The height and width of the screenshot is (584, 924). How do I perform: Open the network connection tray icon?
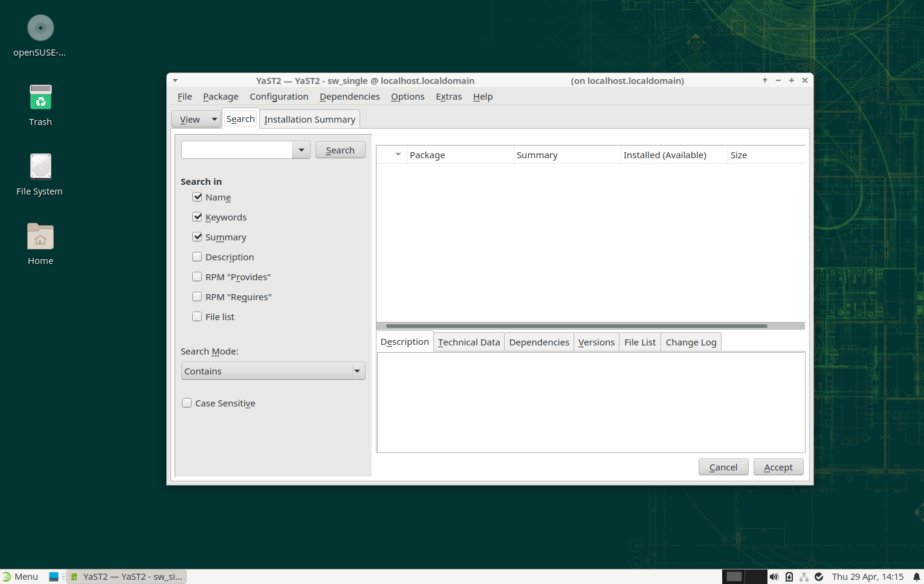[804, 577]
